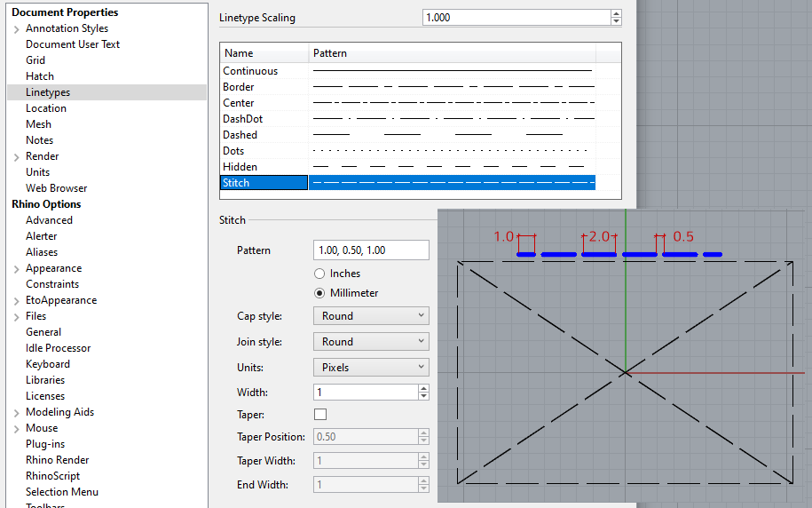Open the Selection Menu options page
812x508 pixels.
[x=62, y=492]
